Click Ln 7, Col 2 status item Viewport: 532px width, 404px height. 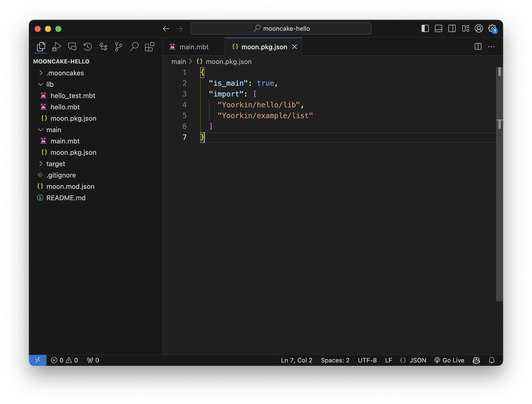[296, 360]
